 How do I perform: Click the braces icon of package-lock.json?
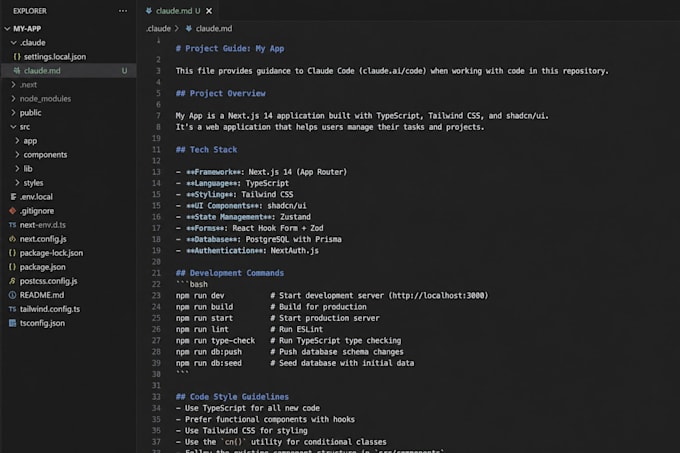13,253
